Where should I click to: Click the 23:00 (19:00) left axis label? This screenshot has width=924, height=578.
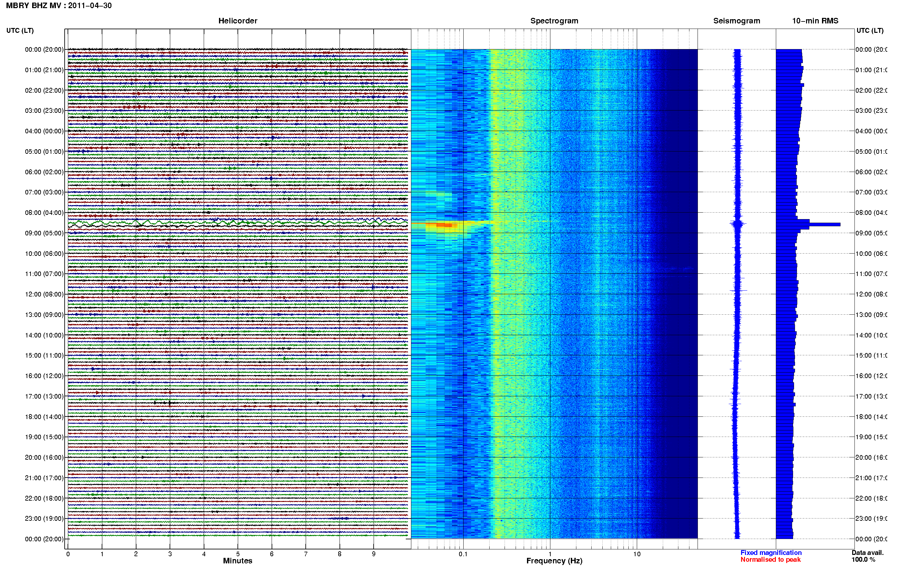(44, 519)
